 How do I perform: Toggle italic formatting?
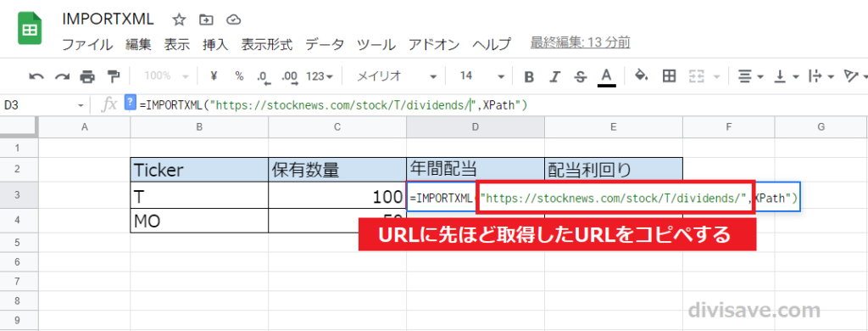(x=554, y=76)
